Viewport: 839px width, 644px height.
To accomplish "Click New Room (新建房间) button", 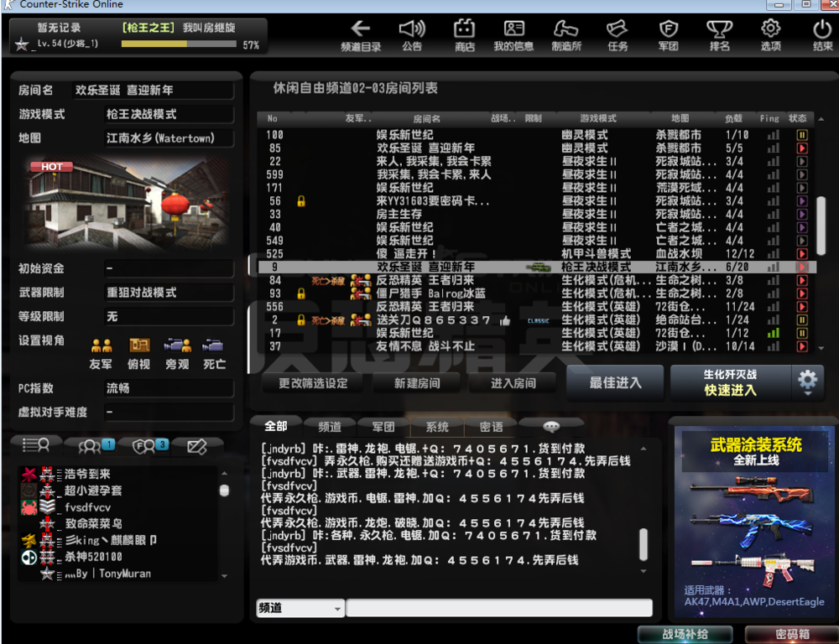I will pos(417,383).
